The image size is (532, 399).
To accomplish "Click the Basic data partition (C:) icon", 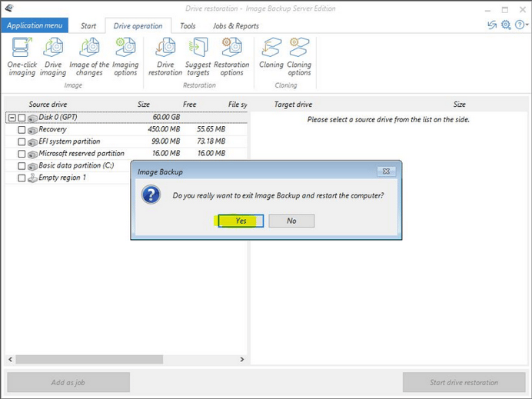I will pos(32,166).
